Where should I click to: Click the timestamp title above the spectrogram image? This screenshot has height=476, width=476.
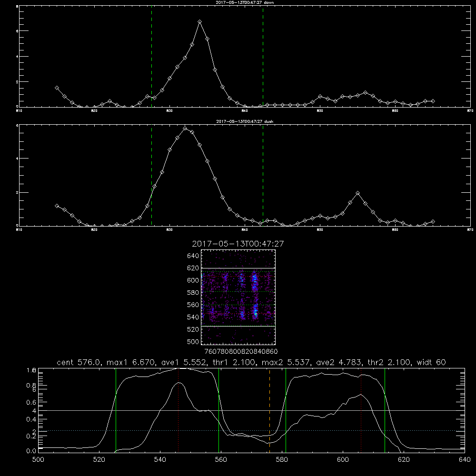[238, 244]
